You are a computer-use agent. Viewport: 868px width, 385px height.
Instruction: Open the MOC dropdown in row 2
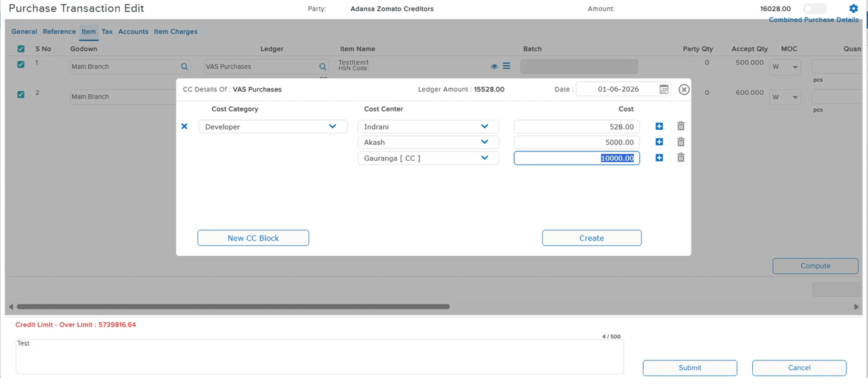click(x=785, y=97)
